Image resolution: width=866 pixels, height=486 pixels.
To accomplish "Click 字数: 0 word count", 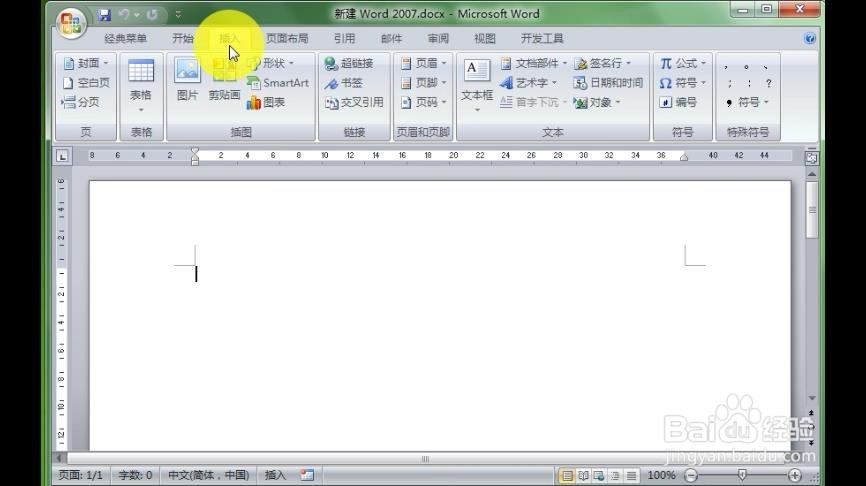I will [135, 475].
